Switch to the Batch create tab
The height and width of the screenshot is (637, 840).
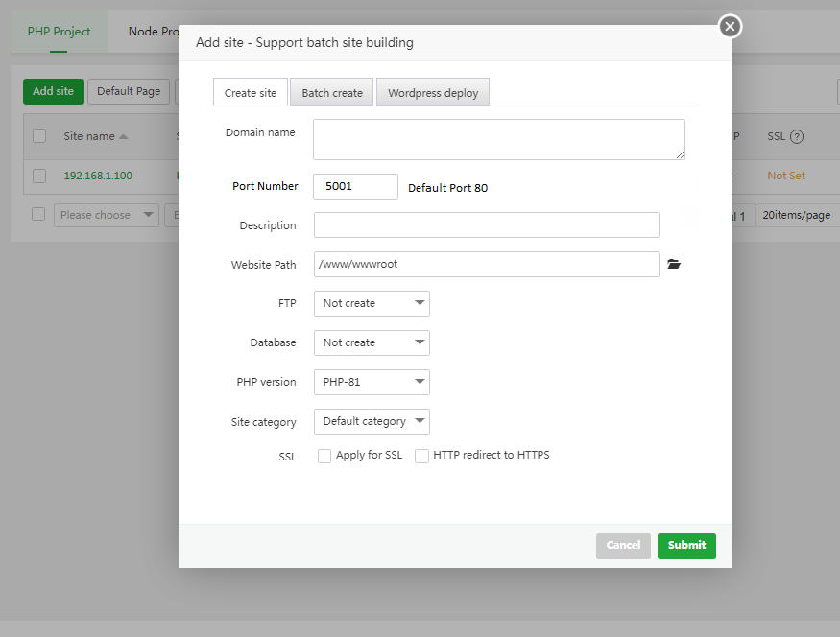[332, 93]
